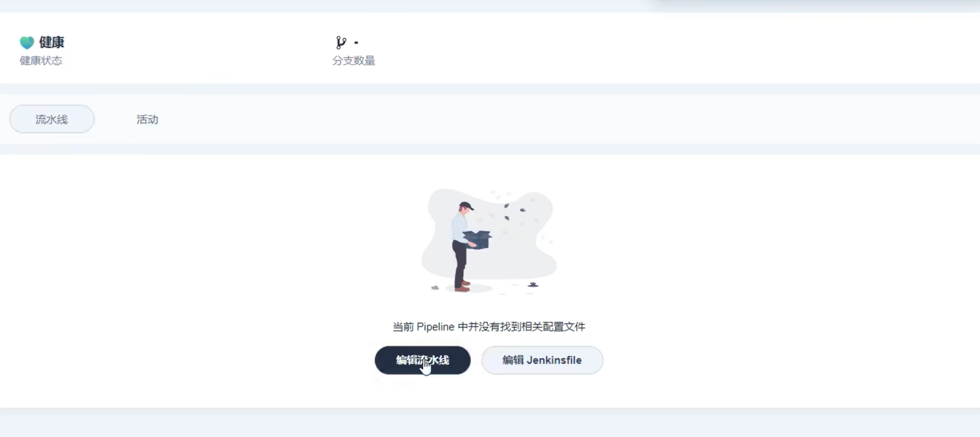This screenshot has width=980, height=437.
Task: Select the 流水线 tab
Action: [x=52, y=119]
